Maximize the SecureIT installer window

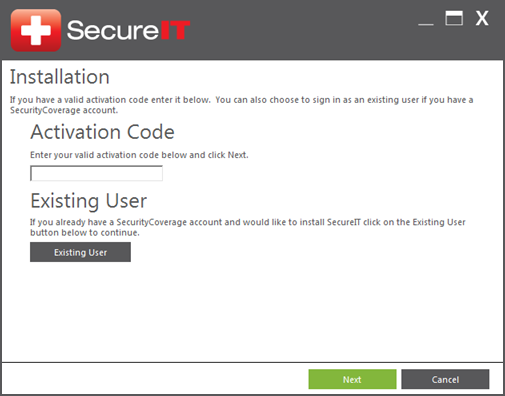[x=454, y=18]
